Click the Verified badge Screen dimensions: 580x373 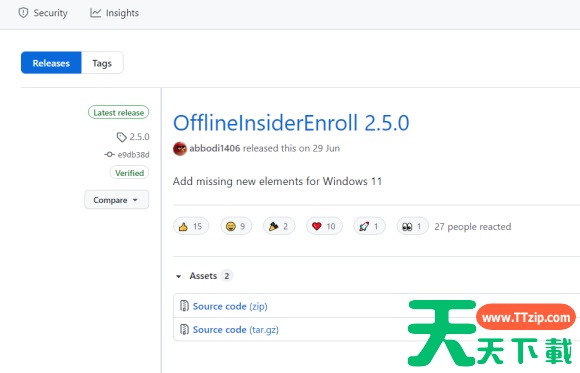pyautogui.click(x=129, y=173)
